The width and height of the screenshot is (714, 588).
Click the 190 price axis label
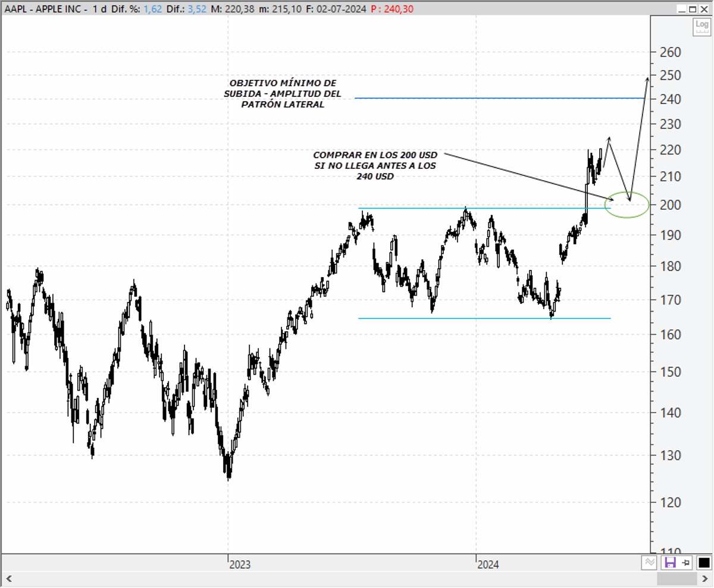point(670,235)
